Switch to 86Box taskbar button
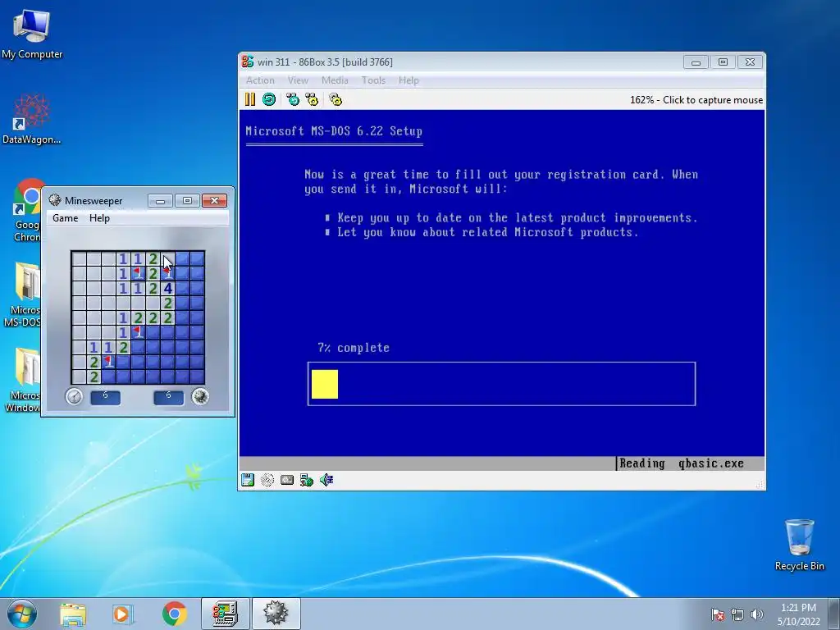Image resolution: width=840 pixels, height=630 pixels. click(x=225, y=614)
